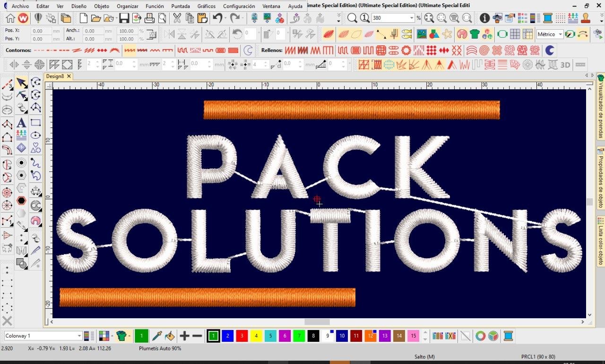Click the color picker eyedropper icon
The height and width of the screenshot is (364, 605).
click(x=157, y=336)
